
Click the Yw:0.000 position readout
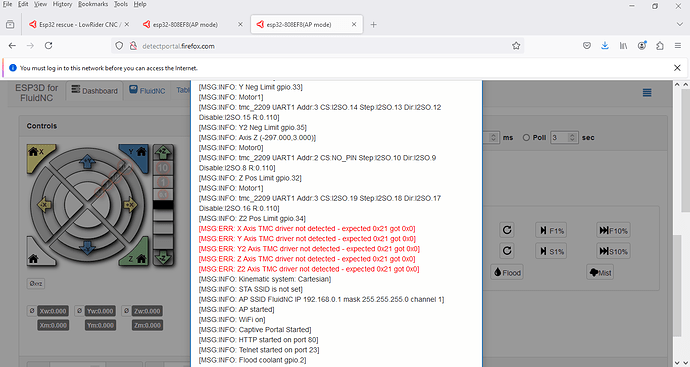[x=100, y=311]
